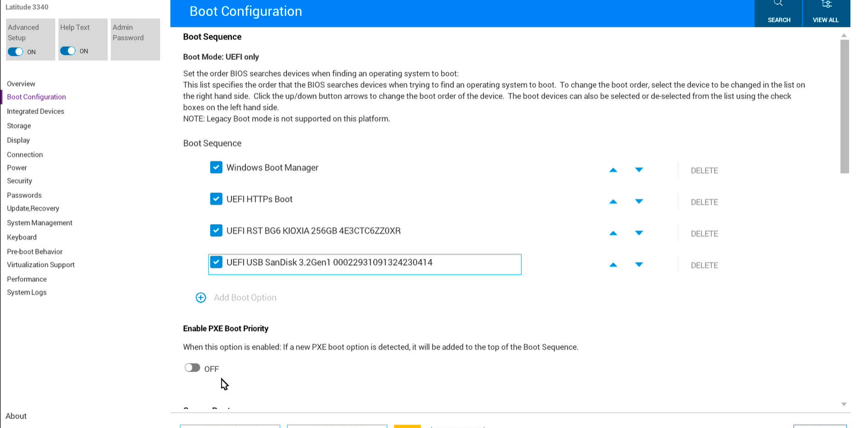
Task: Click About at bottom of sidebar
Action: [x=16, y=416]
